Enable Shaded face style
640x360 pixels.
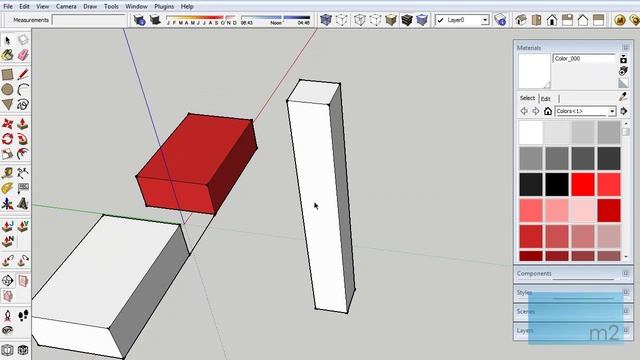[x=391, y=20]
